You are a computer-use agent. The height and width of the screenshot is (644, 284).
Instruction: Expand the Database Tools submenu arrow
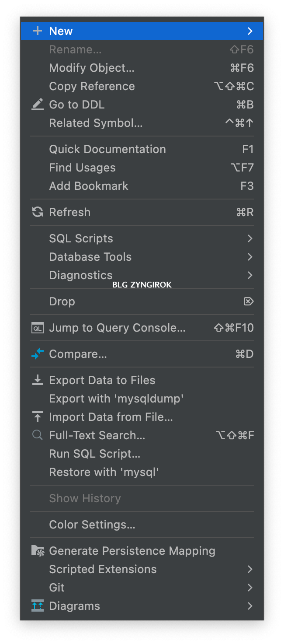[x=250, y=257]
